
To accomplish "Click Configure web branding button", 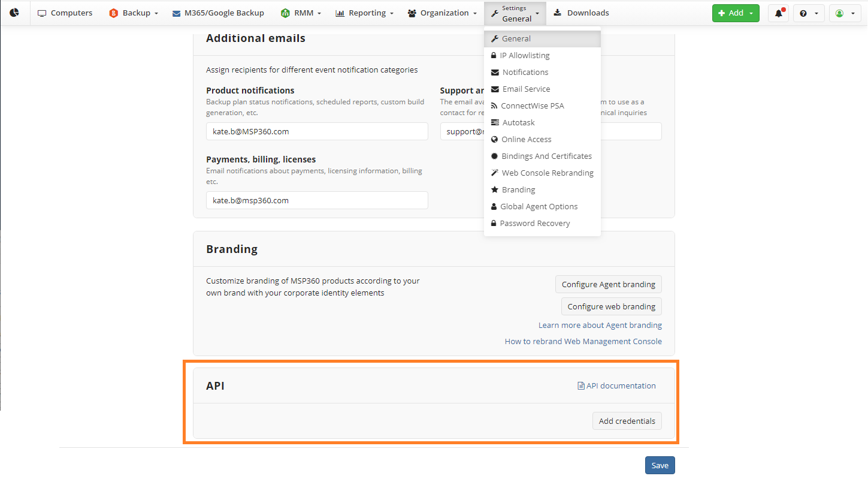I will tap(612, 306).
